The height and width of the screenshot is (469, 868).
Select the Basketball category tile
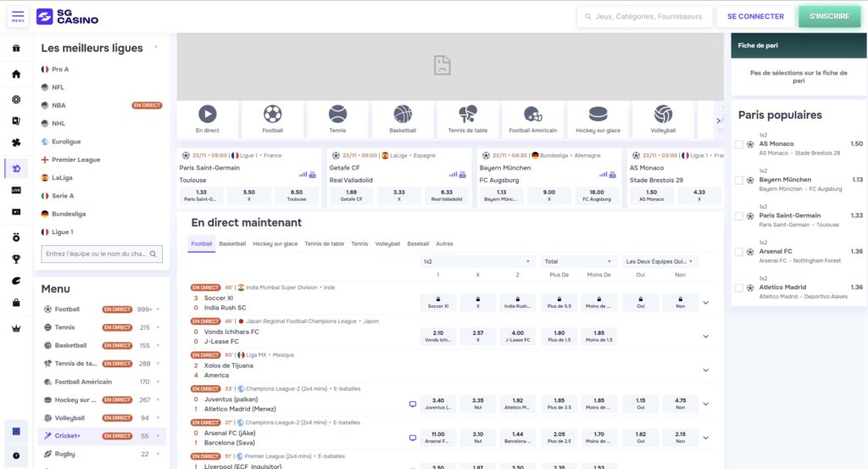click(403, 119)
